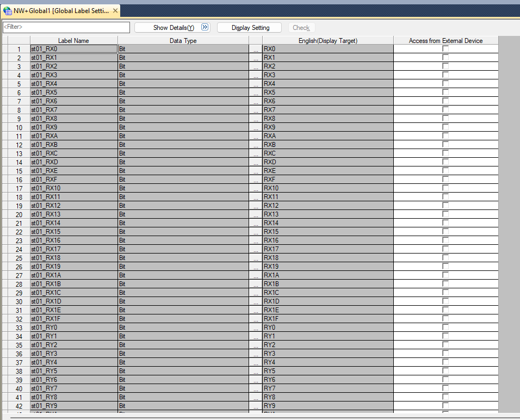Enable external device access for st01_RX0
This screenshot has width=520, height=420.
click(445, 49)
